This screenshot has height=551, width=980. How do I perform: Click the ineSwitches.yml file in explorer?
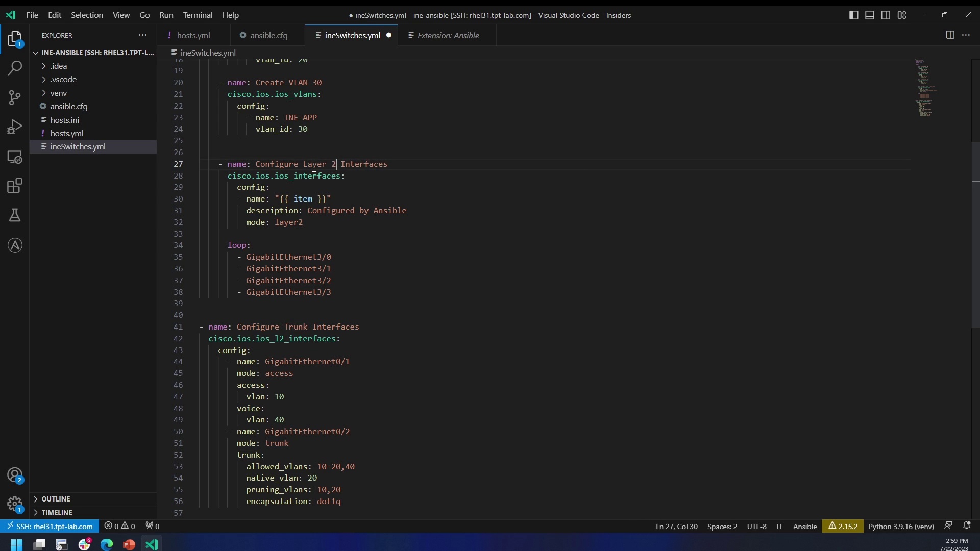[78, 146]
